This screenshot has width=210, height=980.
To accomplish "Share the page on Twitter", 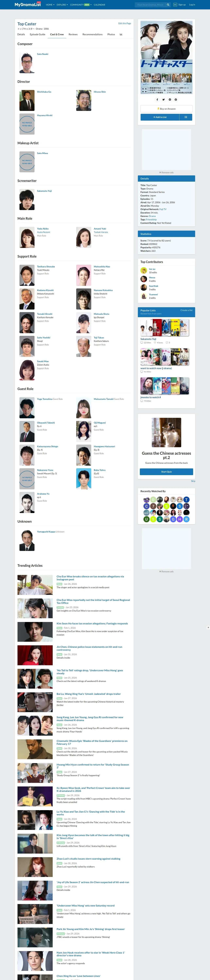I will (164, 100).
